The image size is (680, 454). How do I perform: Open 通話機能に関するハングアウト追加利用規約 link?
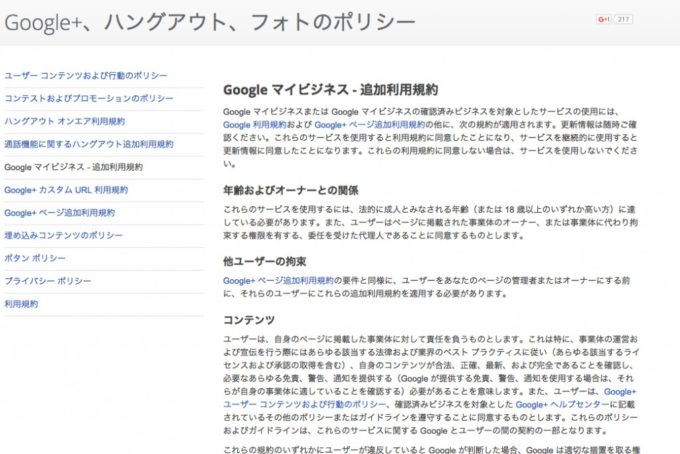(89, 144)
